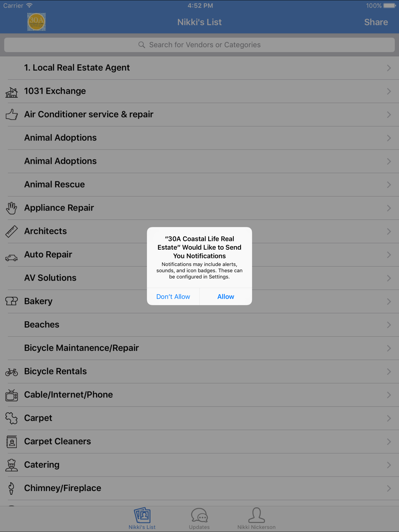Click the hand icon beside Appliance Repair
The height and width of the screenshot is (532, 399).
[x=12, y=208]
